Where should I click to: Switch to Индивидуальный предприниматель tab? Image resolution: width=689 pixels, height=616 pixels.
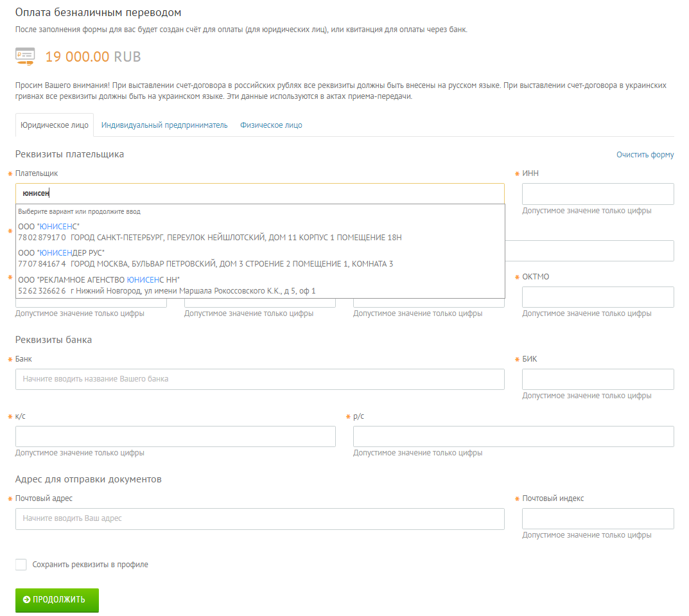click(x=164, y=125)
